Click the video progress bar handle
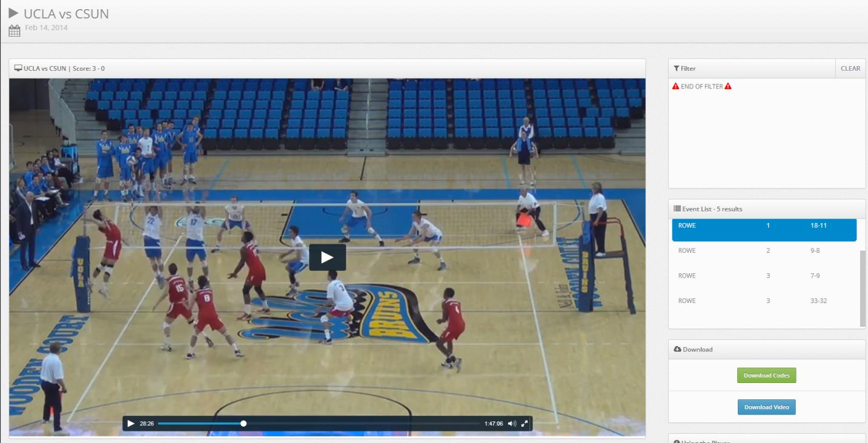 [244, 424]
